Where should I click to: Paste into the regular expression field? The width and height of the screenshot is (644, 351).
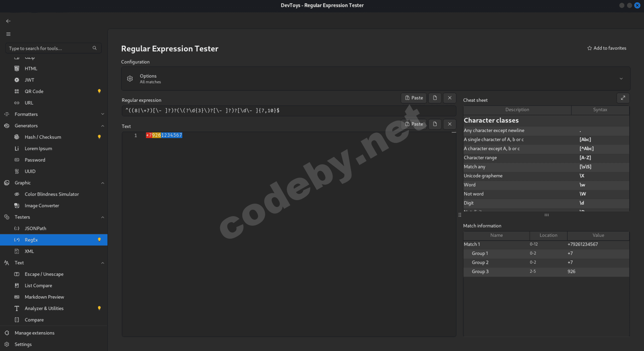tap(414, 98)
